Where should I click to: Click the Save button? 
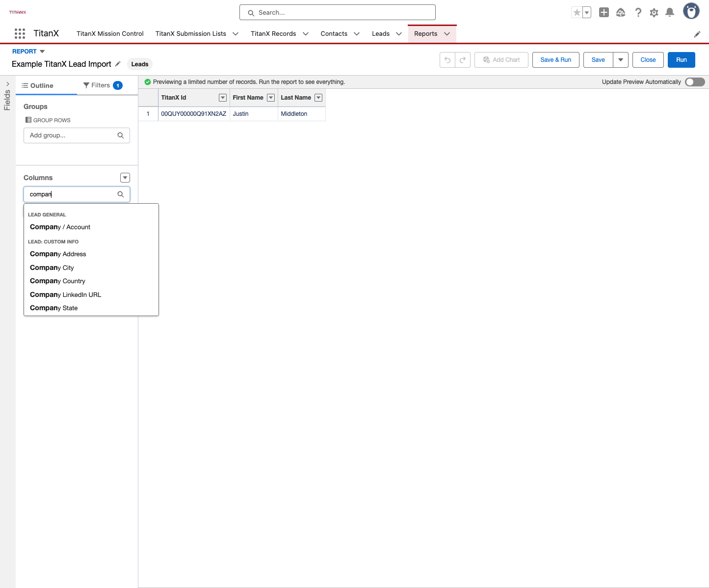coord(598,60)
